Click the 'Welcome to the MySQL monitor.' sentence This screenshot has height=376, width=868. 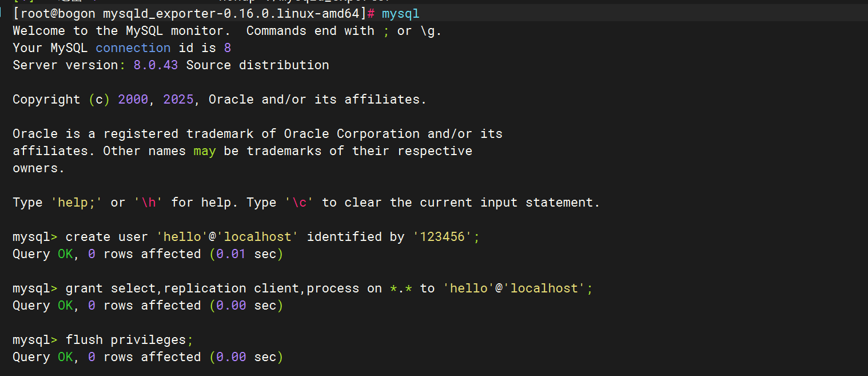(x=122, y=31)
